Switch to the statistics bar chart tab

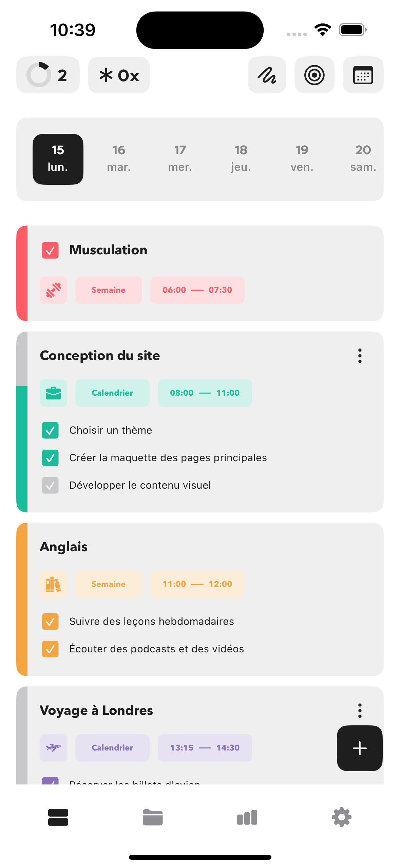point(247,817)
